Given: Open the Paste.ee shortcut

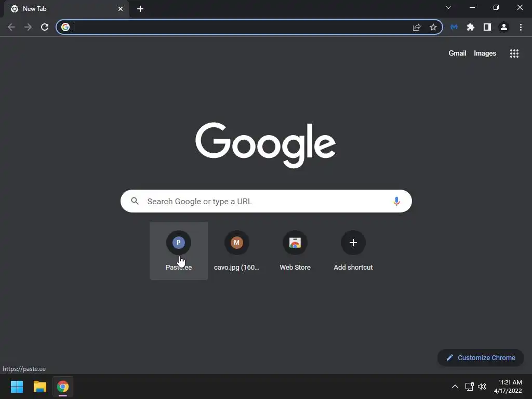Looking at the screenshot, I should tap(179, 251).
